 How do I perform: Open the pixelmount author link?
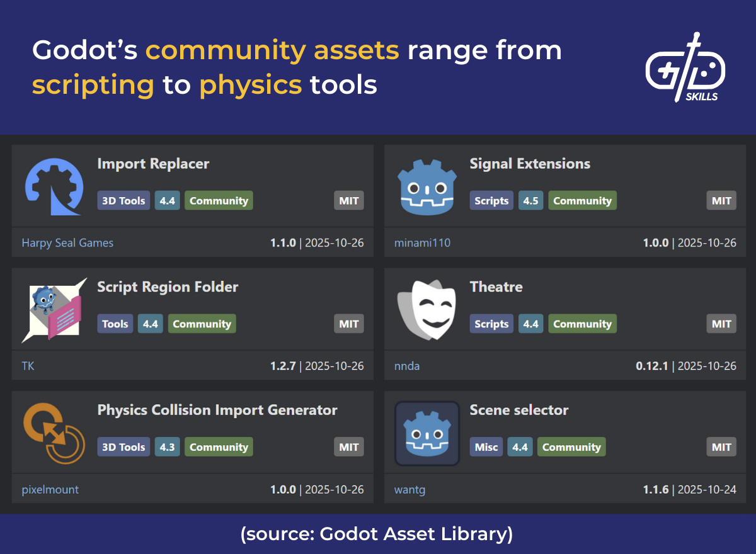click(50, 489)
